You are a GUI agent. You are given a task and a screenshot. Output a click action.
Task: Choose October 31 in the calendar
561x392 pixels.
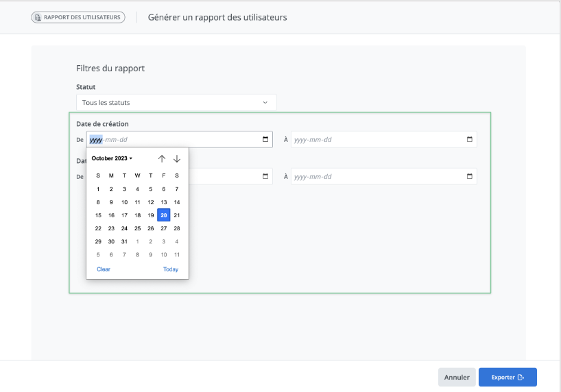(x=124, y=241)
